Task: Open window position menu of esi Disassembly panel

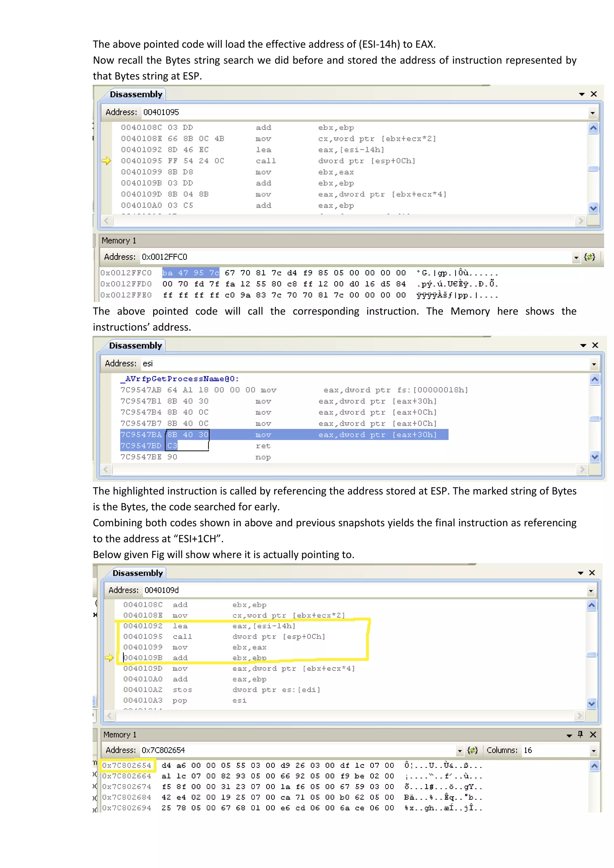Action: [583, 346]
